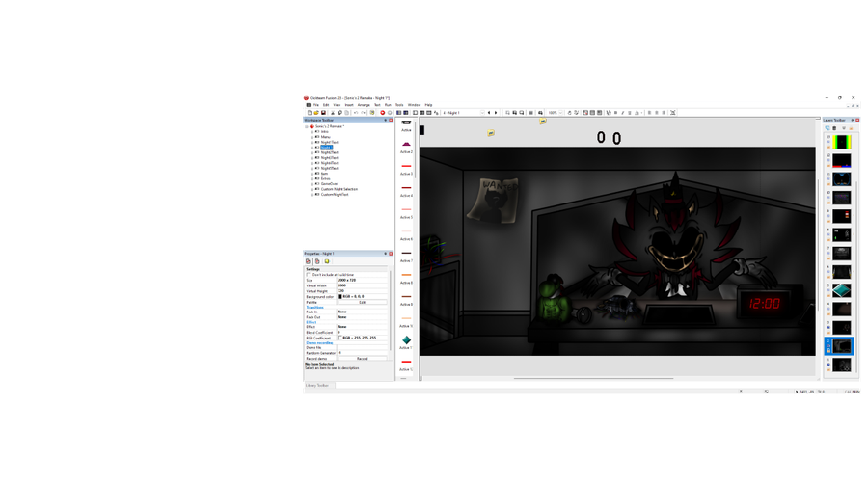Cut the selection using the scissors icon
This screenshot has width=868, height=488.
(333, 112)
